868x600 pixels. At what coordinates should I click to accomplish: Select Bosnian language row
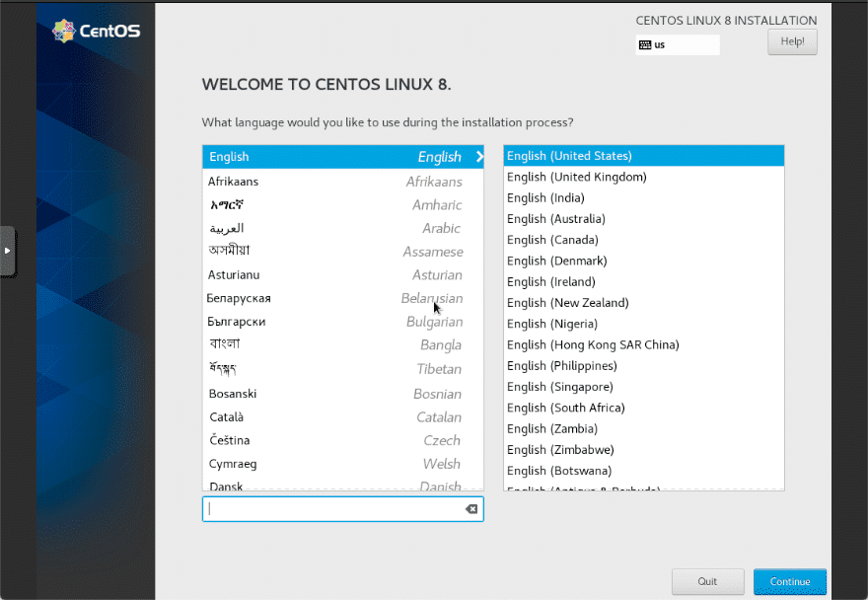click(x=342, y=394)
